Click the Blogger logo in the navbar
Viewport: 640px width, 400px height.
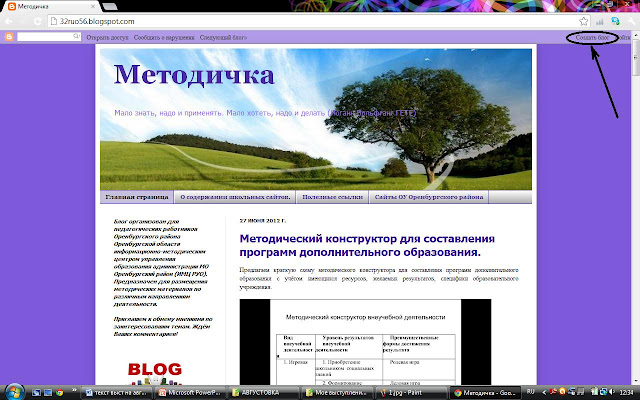tap(9, 37)
